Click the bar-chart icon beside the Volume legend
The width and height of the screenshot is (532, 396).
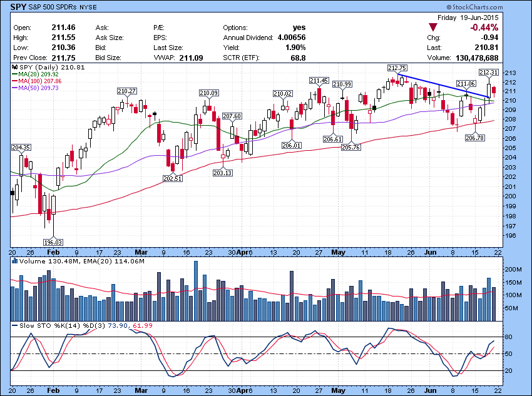point(15,261)
